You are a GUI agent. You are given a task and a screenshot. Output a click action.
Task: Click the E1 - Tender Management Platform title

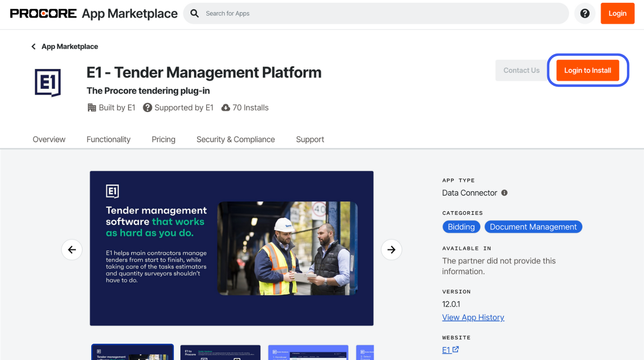pyautogui.click(x=204, y=72)
